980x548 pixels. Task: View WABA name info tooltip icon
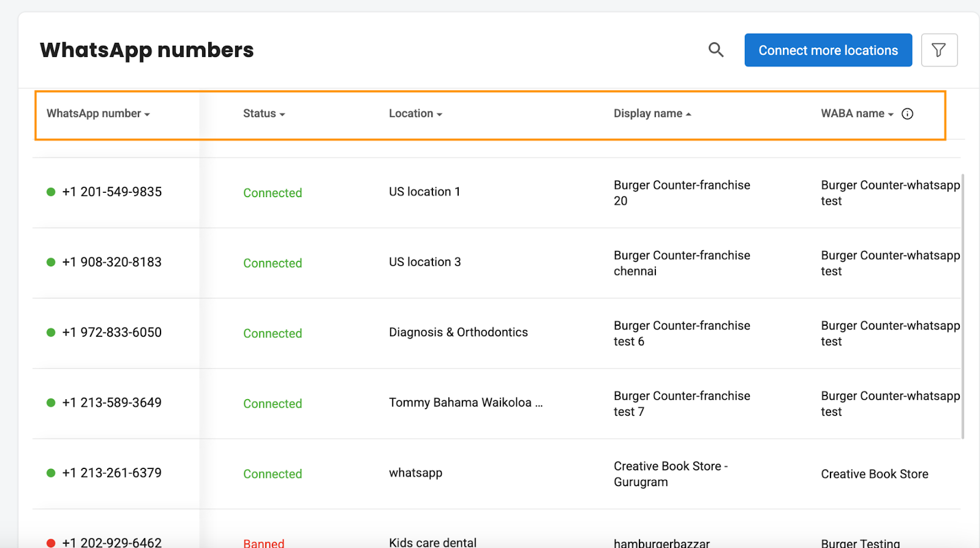coord(908,114)
